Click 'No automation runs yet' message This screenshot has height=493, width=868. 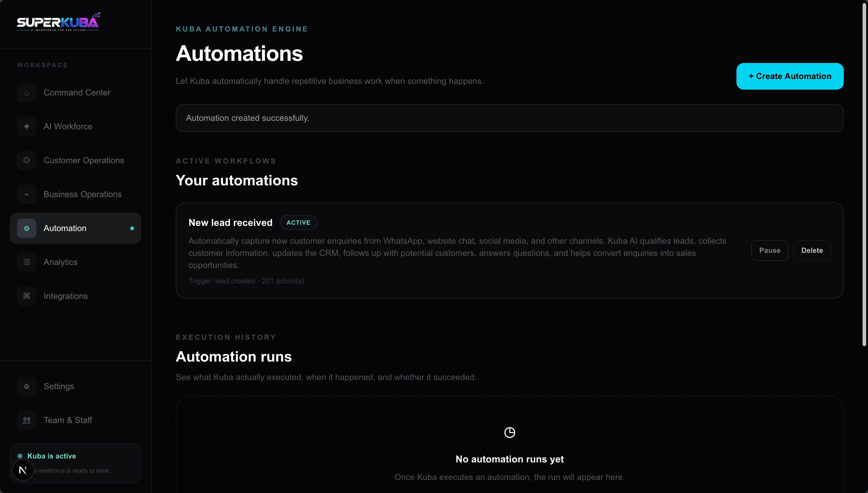click(x=509, y=459)
